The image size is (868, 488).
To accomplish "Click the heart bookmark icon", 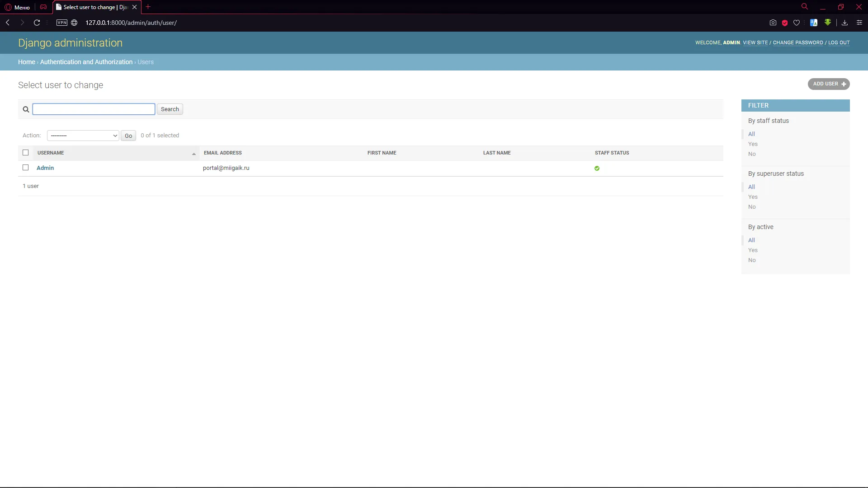I will point(797,23).
